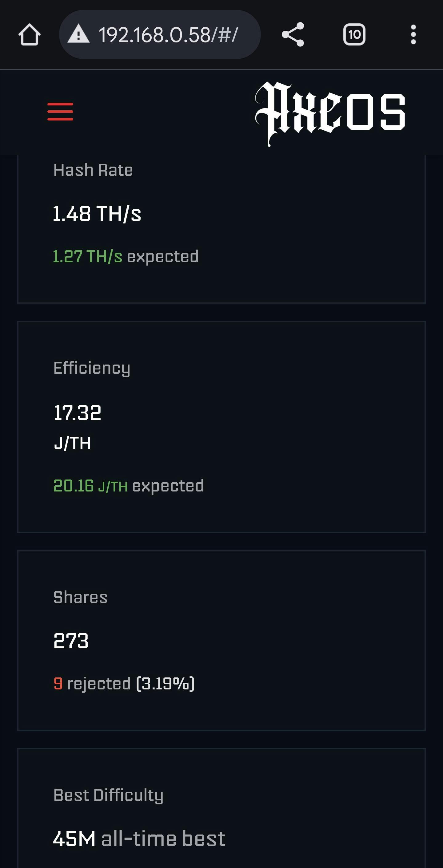Click the not-secure warning triangle icon
This screenshot has width=443, height=868.
[x=78, y=35]
